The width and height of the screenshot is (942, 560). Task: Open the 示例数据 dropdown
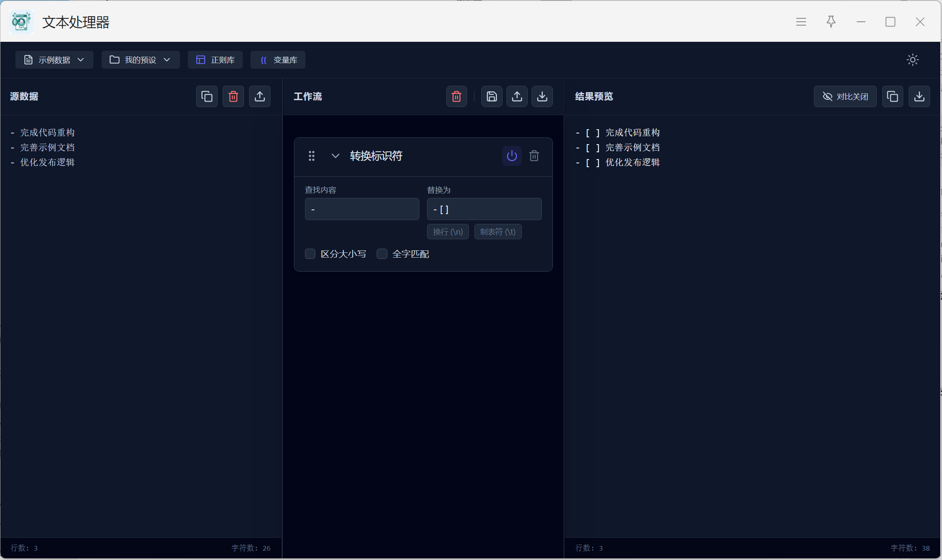pos(54,60)
